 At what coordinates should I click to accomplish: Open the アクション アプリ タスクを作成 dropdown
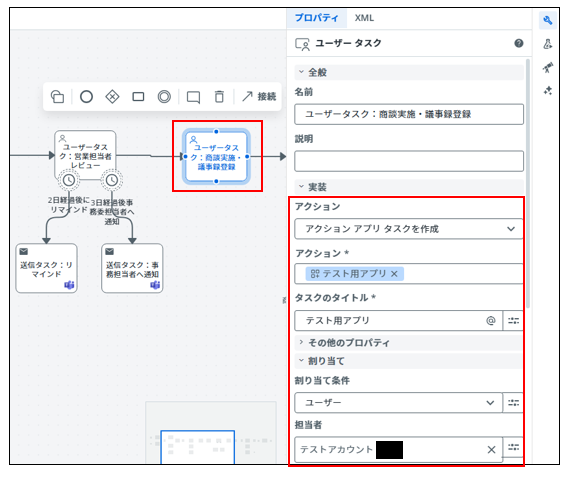[x=409, y=229]
